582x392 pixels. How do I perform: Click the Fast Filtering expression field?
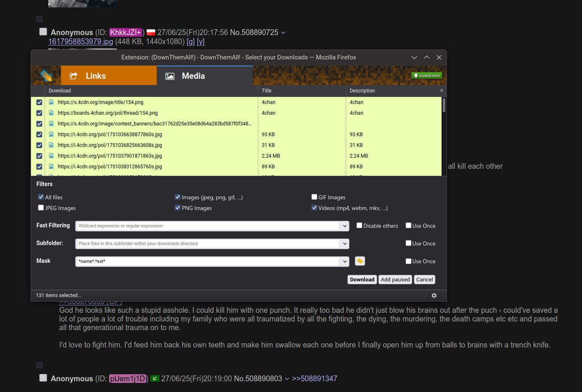tap(207, 226)
